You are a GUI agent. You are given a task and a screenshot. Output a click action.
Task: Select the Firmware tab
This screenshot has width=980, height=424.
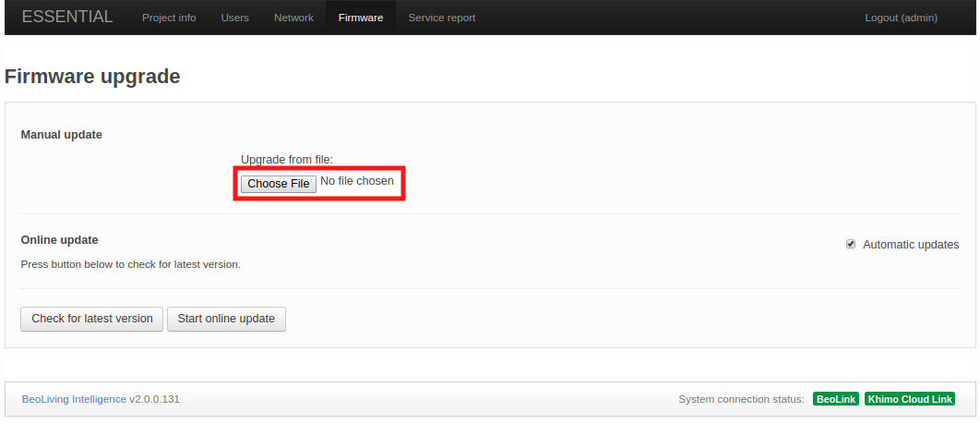click(360, 18)
